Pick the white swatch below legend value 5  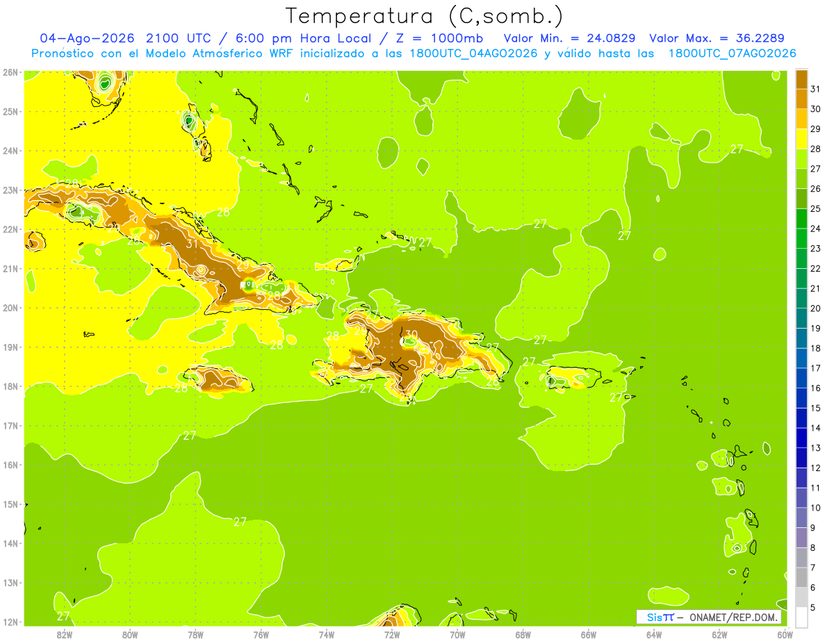coord(801,617)
